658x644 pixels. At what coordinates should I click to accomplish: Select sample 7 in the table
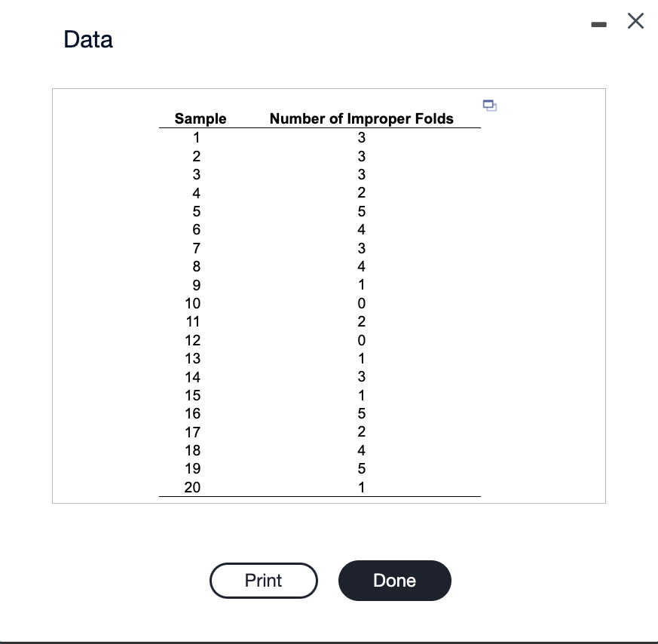click(197, 248)
